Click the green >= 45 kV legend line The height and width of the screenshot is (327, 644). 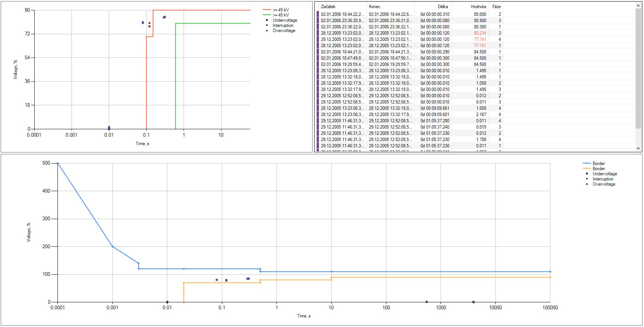tap(267, 15)
